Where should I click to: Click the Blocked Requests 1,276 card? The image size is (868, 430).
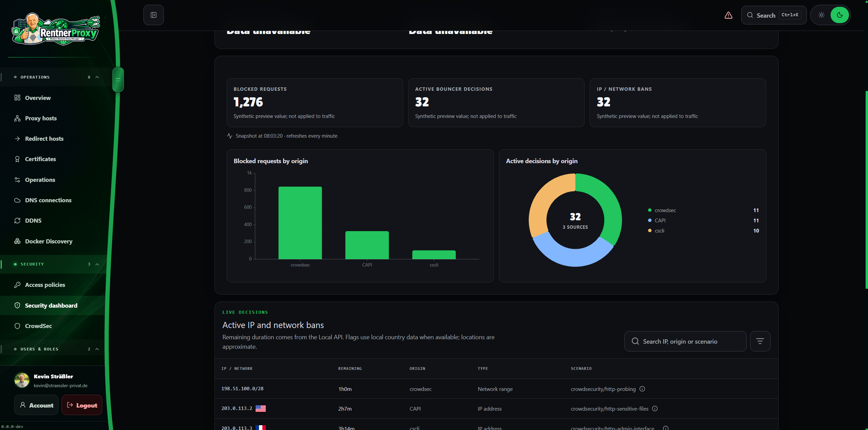(315, 103)
